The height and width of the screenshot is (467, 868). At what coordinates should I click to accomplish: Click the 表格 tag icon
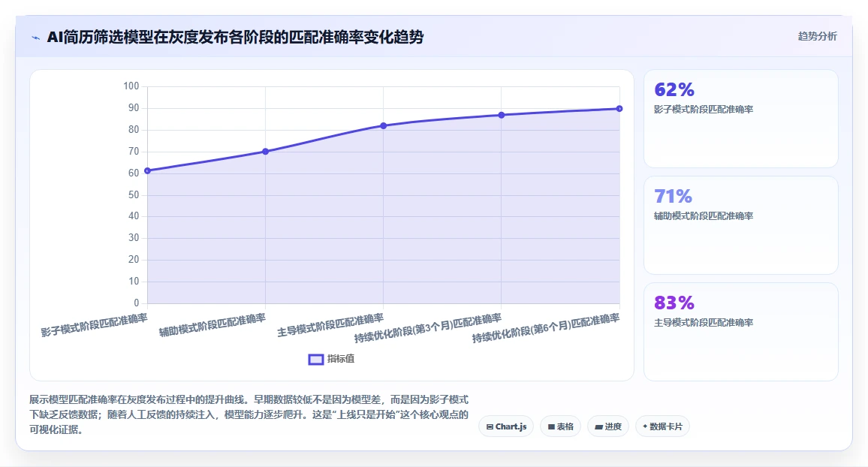(551, 427)
